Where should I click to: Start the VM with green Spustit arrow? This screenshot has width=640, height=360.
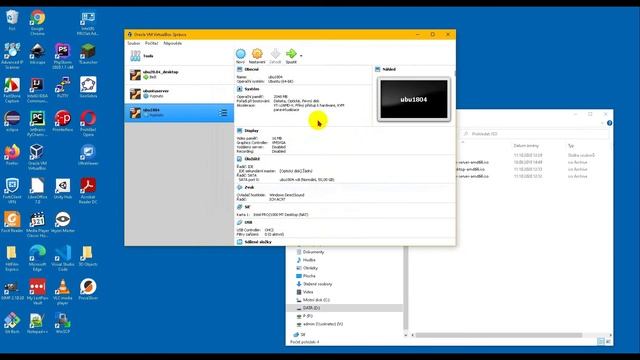click(291, 56)
